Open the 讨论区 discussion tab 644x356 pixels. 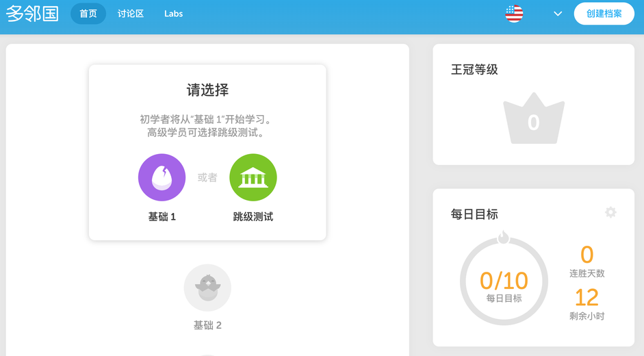(x=131, y=14)
